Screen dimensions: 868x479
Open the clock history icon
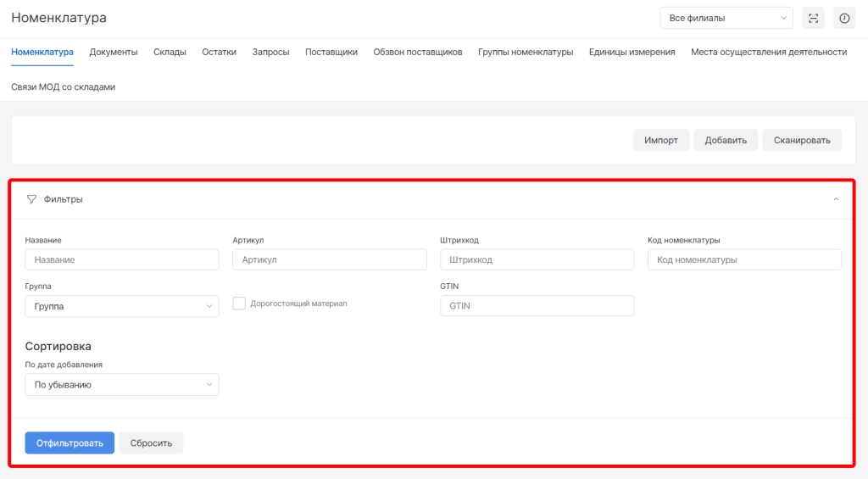844,18
